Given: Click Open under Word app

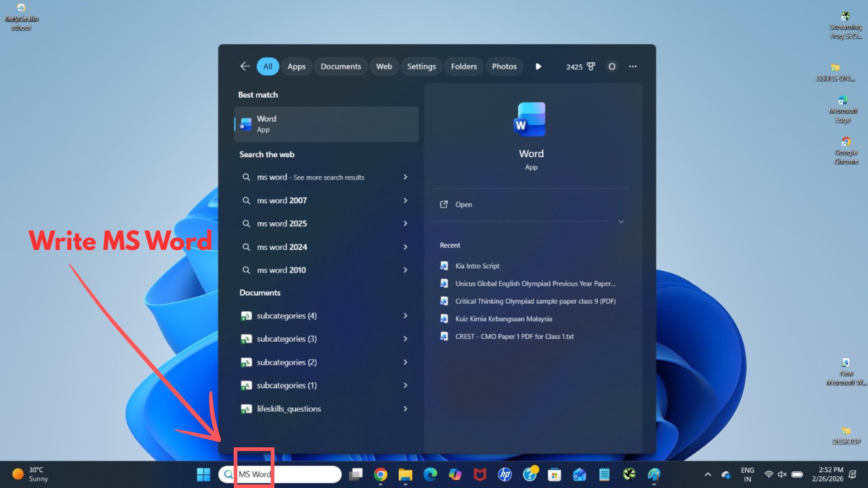Looking at the screenshot, I should tap(463, 205).
